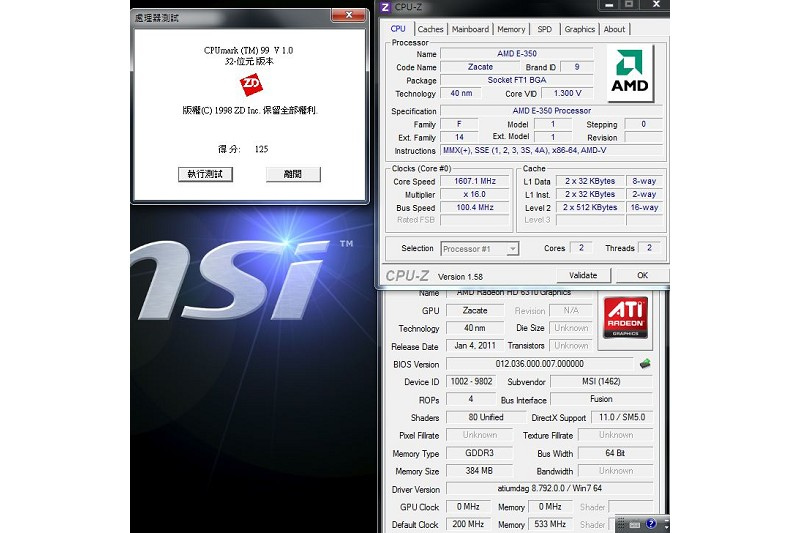Click the DirectX Support value 11.0 / SM5.0
Viewport: 800px width, 533px height.
click(622, 417)
